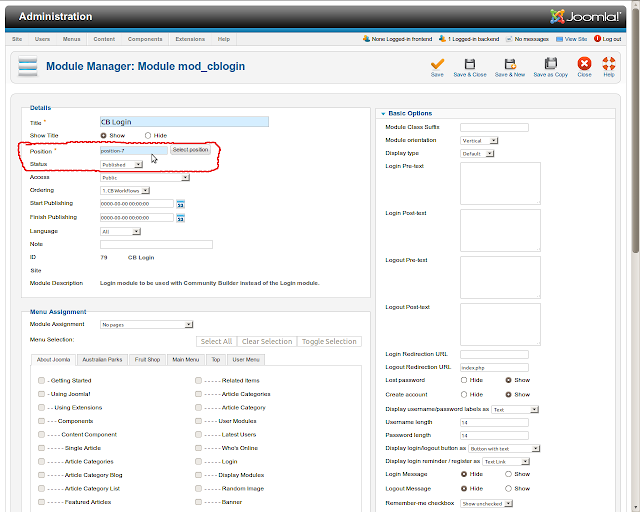
Task: Check the Banner menu item checkbox
Action: click(198, 502)
